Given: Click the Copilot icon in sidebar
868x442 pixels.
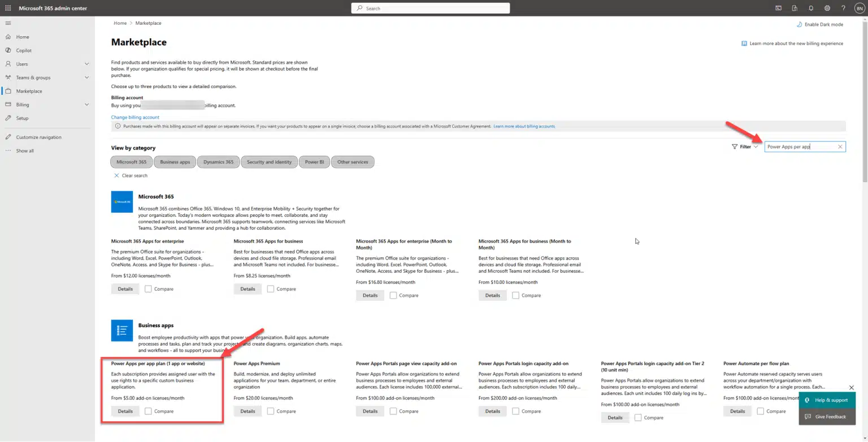Looking at the screenshot, I should [8, 50].
